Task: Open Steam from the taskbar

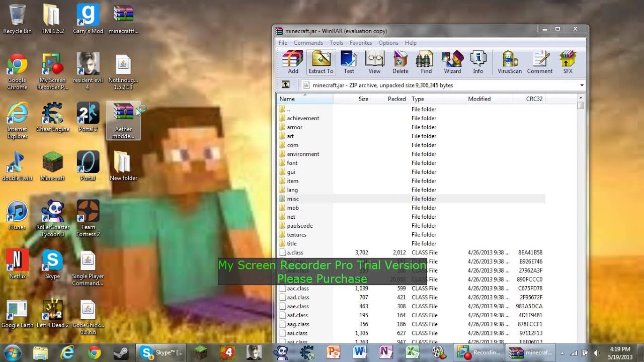Action: coord(121,352)
